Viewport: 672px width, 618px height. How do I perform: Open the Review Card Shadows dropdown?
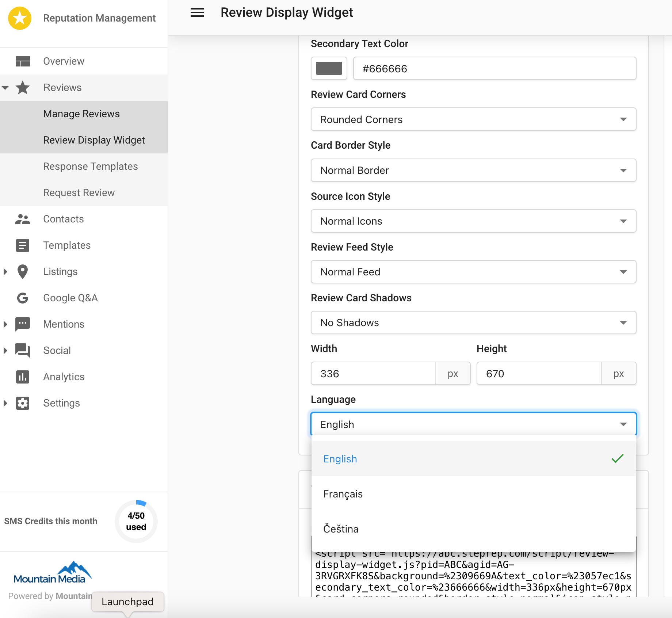tap(473, 323)
